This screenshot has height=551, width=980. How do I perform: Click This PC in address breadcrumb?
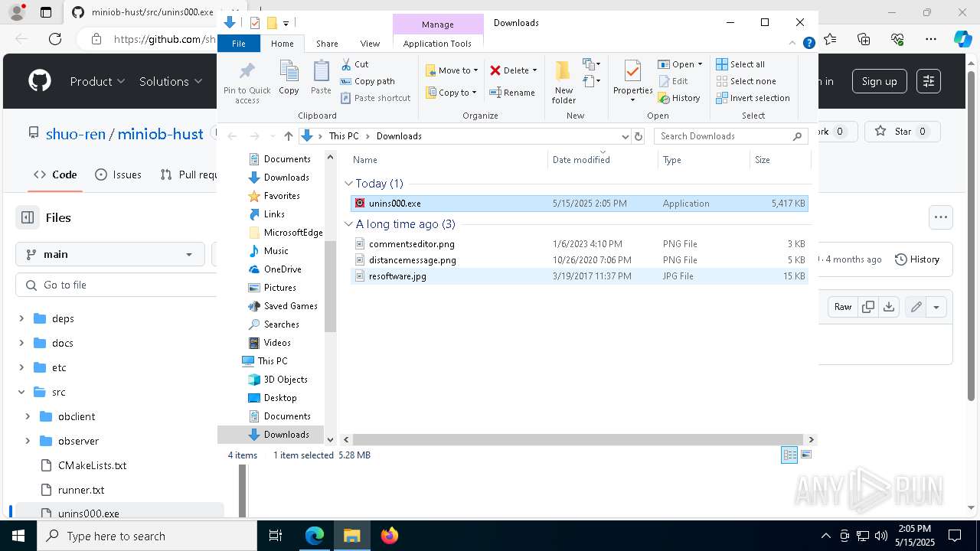344,136
